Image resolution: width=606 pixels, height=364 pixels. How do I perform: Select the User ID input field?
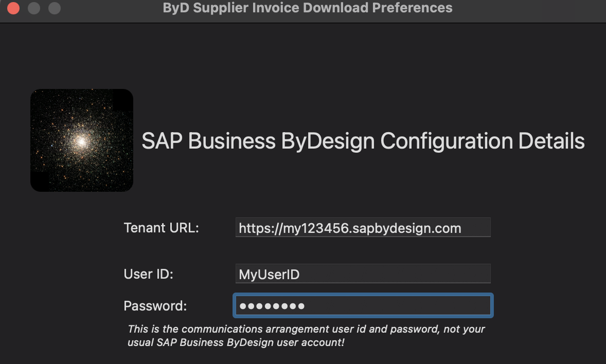pyautogui.click(x=363, y=274)
